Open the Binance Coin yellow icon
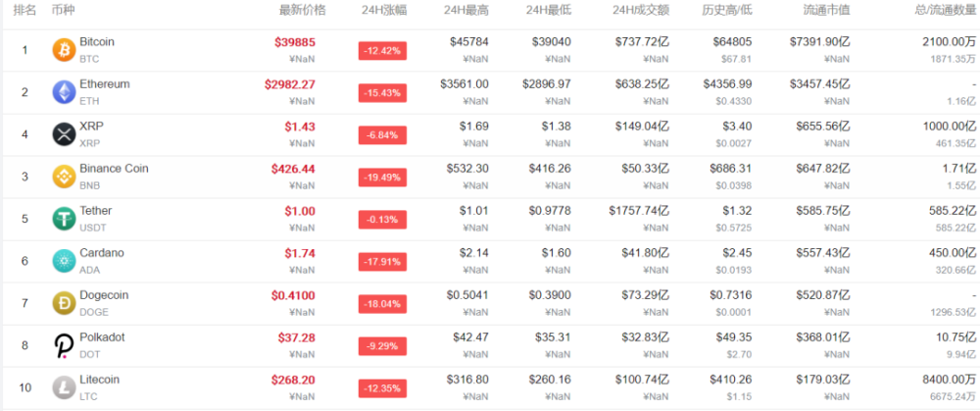The height and width of the screenshot is (411, 980). click(64, 177)
